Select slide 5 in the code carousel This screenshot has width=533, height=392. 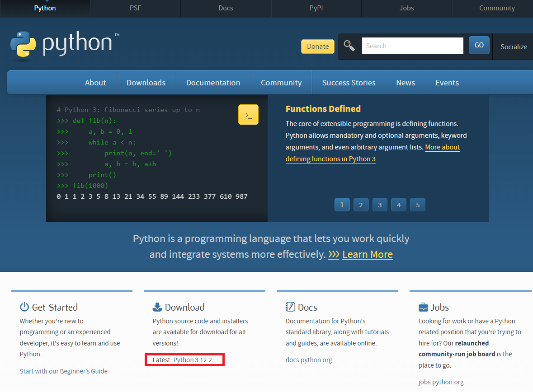418,205
